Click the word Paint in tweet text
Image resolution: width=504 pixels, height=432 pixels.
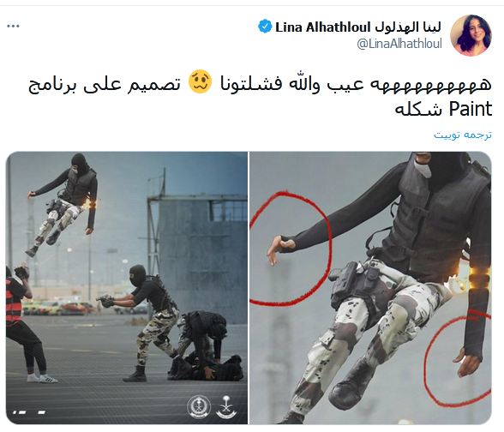pyautogui.click(x=471, y=110)
